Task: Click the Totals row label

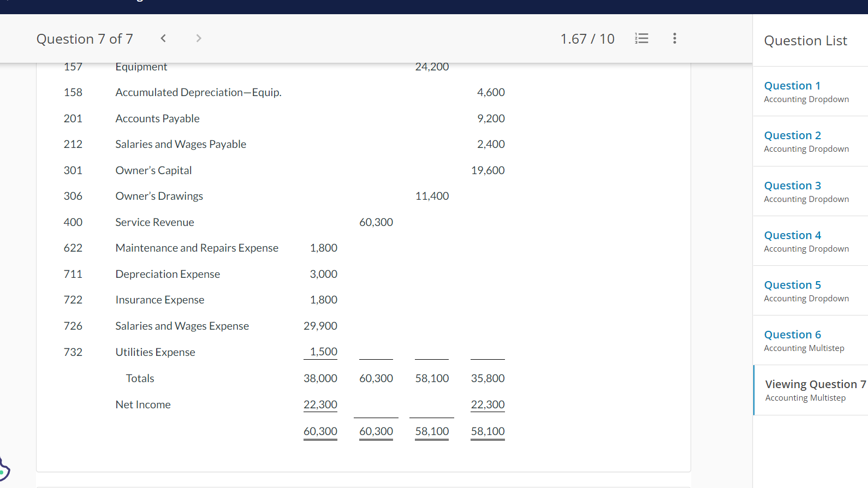Action: click(x=140, y=378)
